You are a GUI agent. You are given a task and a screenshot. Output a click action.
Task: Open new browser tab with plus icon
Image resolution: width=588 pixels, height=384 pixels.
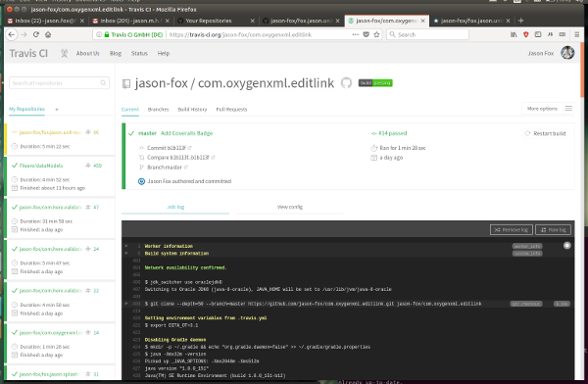click(x=520, y=21)
